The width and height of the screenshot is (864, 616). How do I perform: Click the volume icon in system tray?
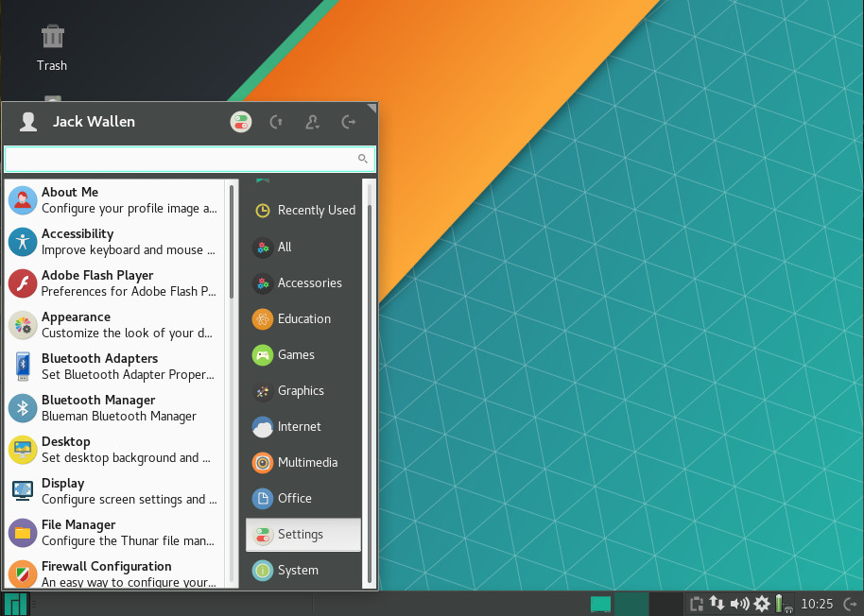(739, 604)
